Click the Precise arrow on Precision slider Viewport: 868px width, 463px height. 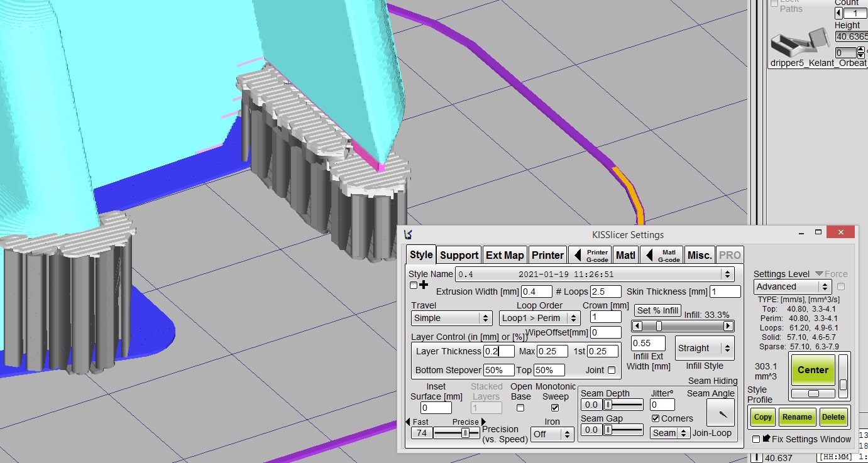[483, 422]
